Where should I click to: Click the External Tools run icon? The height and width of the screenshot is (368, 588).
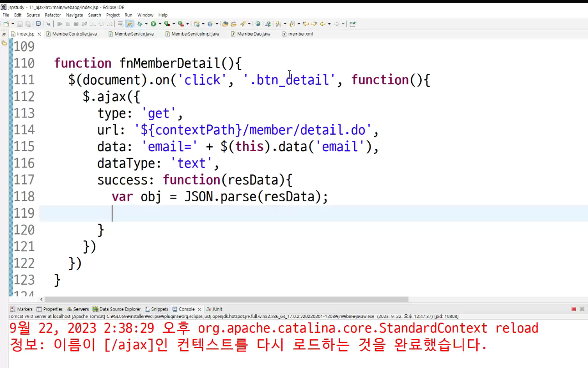tap(181, 24)
